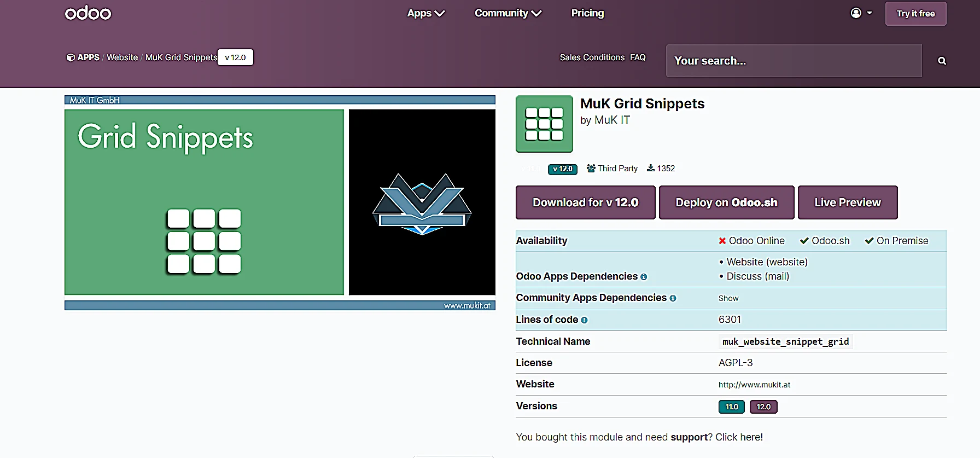The width and height of the screenshot is (980, 458).
Task: Click the v 12.0 breadcrumb badge
Action: pyautogui.click(x=235, y=57)
